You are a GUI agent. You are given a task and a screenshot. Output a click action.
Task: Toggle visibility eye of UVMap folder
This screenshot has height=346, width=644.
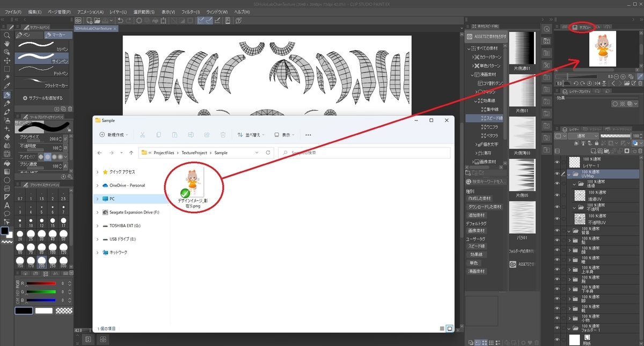(557, 174)
